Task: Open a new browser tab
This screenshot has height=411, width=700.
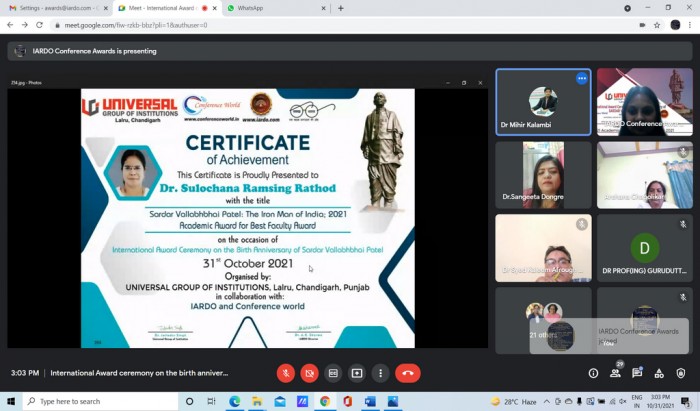Action: (341, 8)
